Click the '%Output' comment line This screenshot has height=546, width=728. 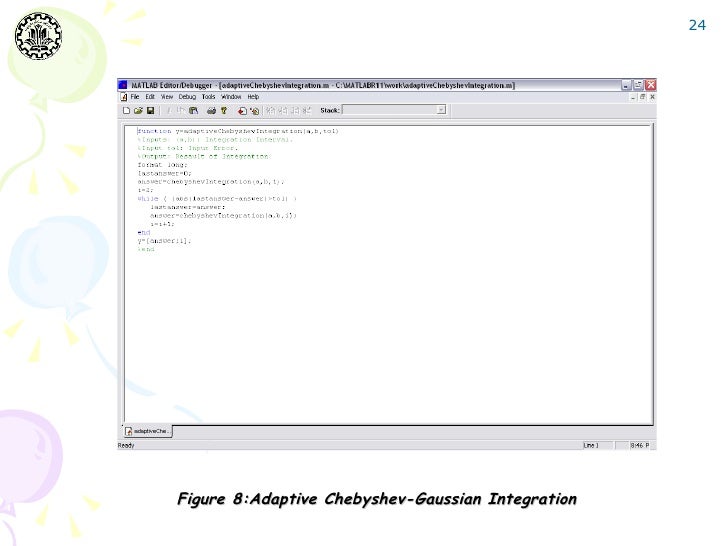coord(204,156)
